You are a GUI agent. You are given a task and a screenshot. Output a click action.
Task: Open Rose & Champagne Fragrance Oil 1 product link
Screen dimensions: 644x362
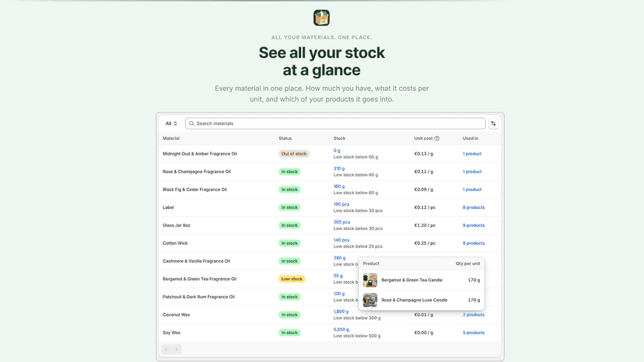click(472, 172)
